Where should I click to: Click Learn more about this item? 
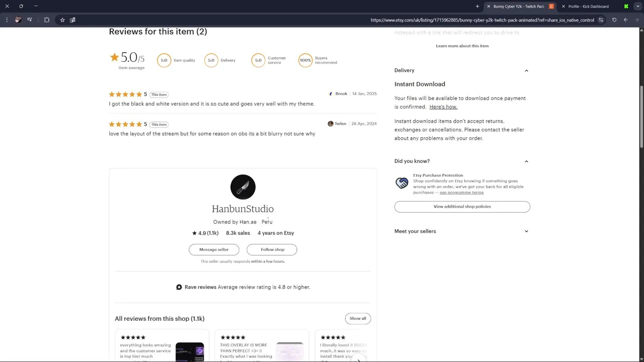(462, 46)
